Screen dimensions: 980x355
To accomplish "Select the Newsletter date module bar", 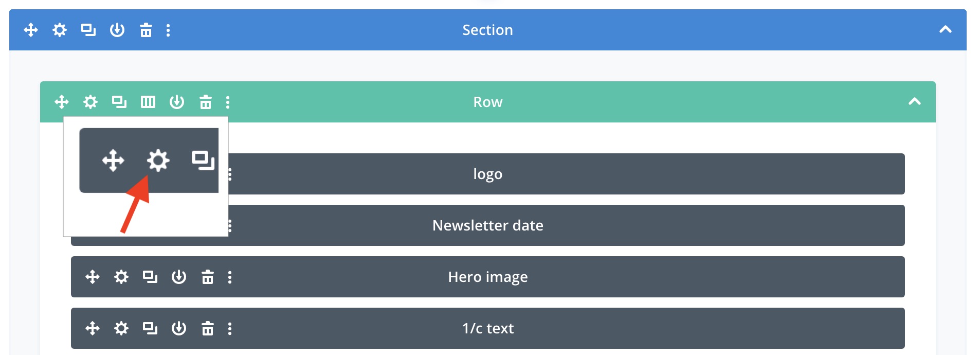I will coord(487,225).
